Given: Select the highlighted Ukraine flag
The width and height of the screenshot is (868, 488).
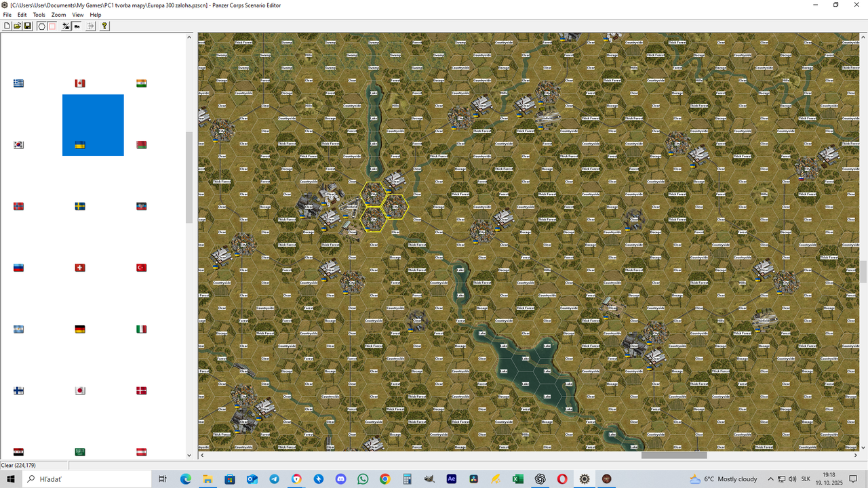Looking at the screenshot, I should click(x=80, y=145).
